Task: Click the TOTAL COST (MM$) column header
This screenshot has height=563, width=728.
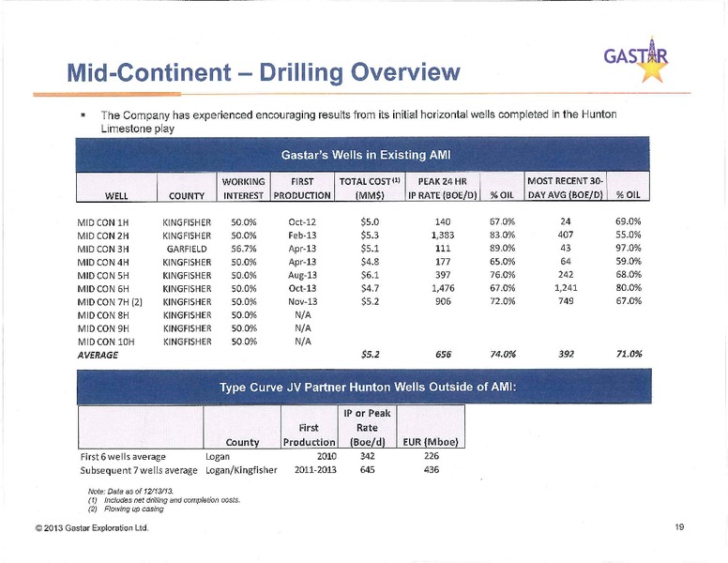Action: 370,188
